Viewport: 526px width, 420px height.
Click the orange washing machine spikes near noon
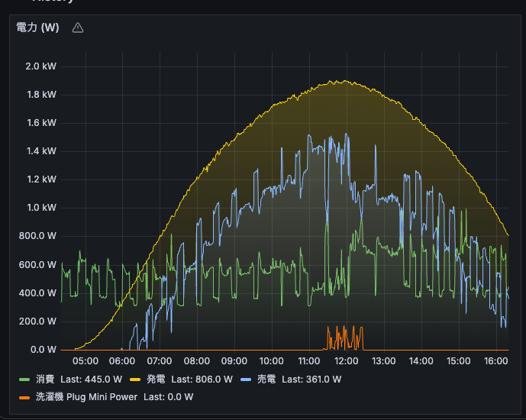[344, 336]
